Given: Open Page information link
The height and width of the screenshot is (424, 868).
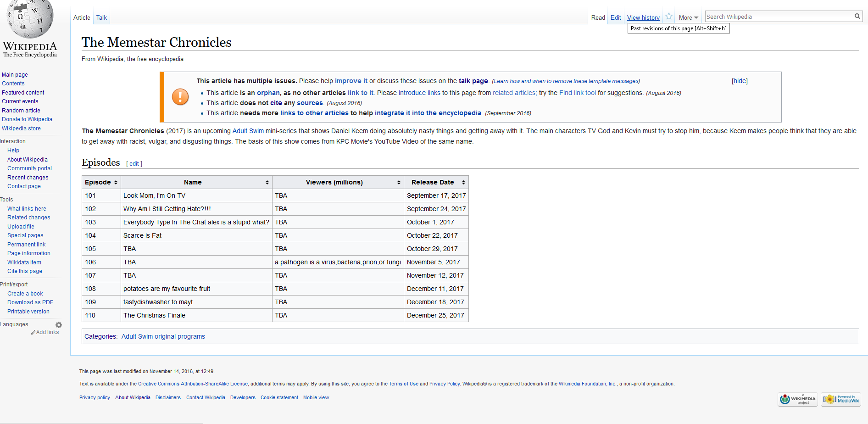Looking at the screenshot, I should [x=29, y=253].
